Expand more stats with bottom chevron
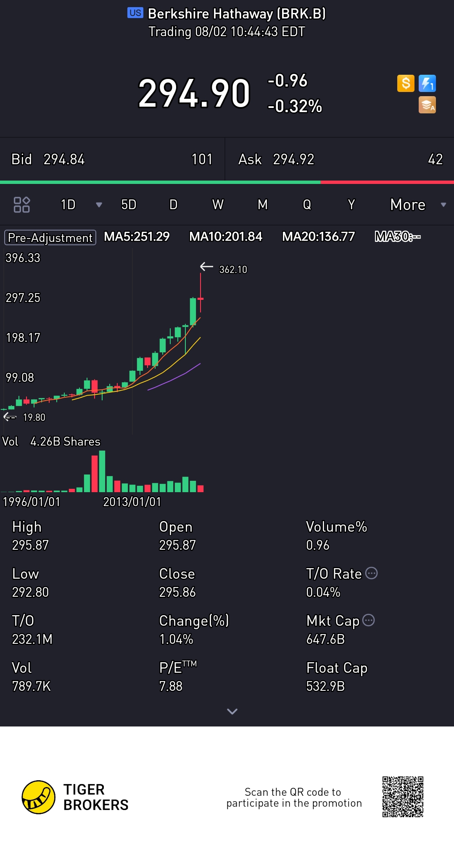The width and height of the screenshot is (454, 868). (x=232, y=711)
